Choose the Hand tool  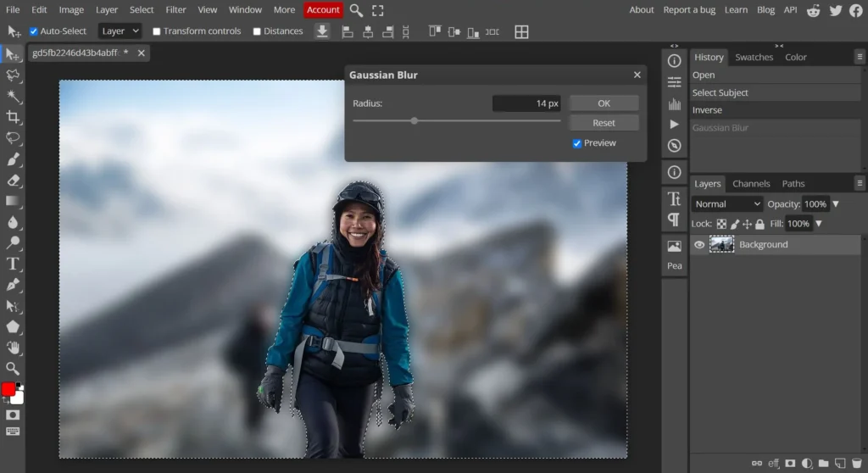click(13, 348)
